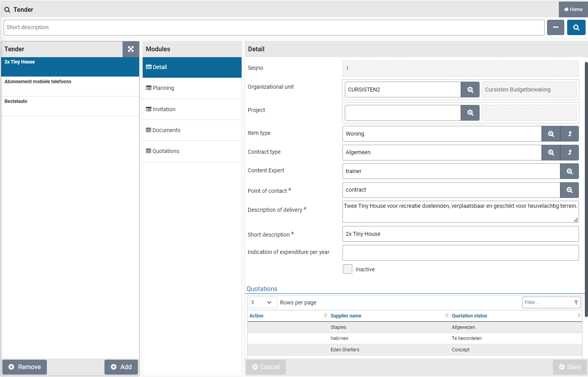The image size is (588, 377).
Task: Click the blue search magnifier button
Action: (576, 28)
